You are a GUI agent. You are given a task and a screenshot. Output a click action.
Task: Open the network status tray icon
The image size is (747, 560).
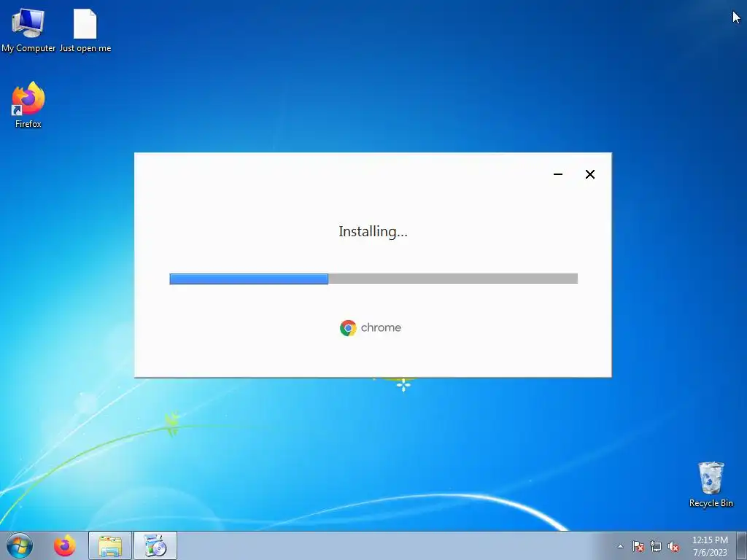pos(656,546)
